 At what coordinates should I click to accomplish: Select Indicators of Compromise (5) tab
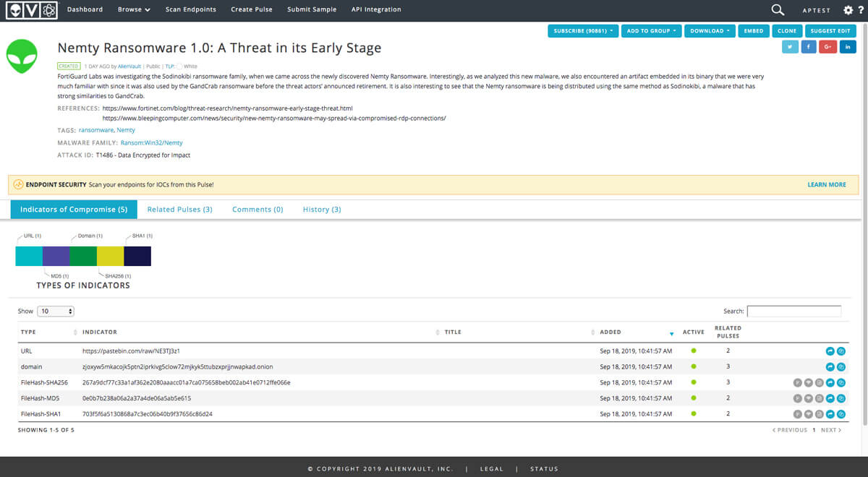click(x=74, y=210)
